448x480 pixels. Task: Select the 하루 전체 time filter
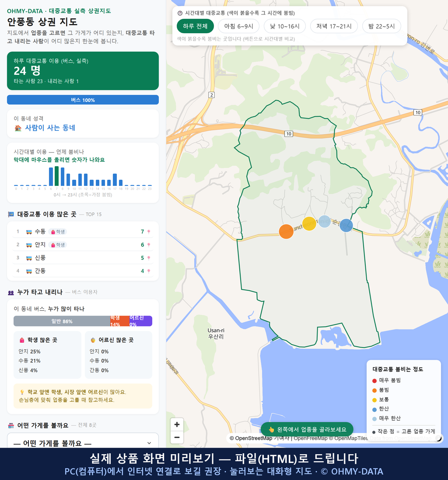point(195,26)
